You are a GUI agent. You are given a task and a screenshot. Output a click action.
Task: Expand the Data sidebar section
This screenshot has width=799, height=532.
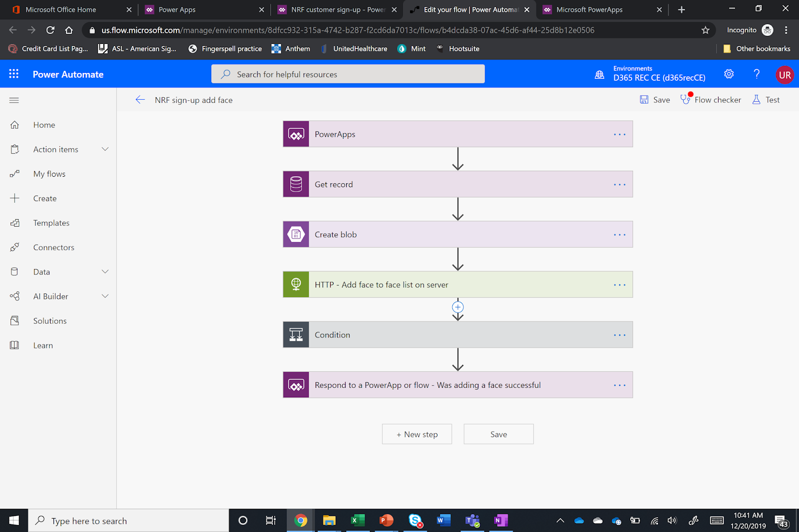coord(105,271)
